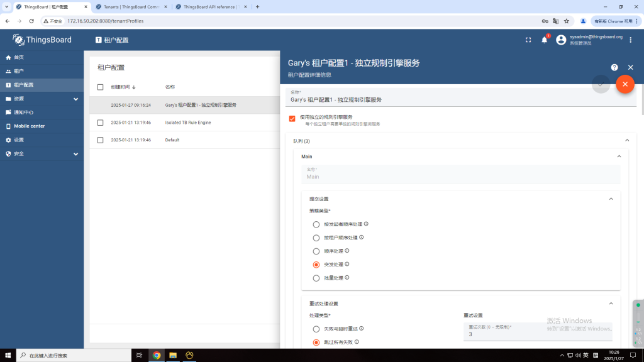This screenshot has height=362, width=644.
Task: Open the Default profile row
Action: 185,140
